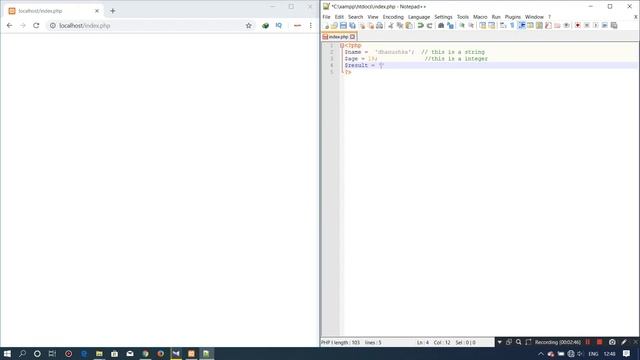This screenshot has height=360, width=640.
Task: Click the Replace toolbar icon
Action: coord(450,25)
